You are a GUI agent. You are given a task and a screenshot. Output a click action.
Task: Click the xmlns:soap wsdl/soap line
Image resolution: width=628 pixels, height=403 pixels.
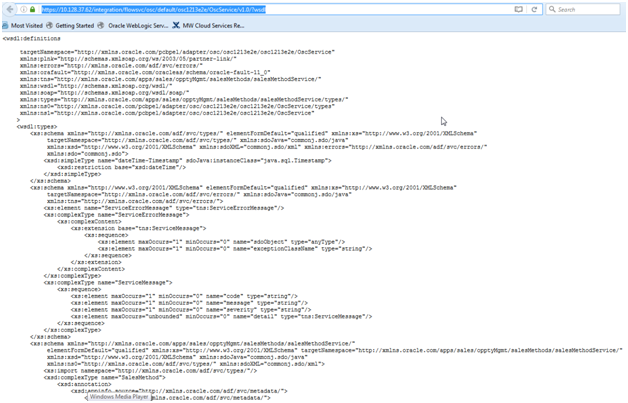105,93
